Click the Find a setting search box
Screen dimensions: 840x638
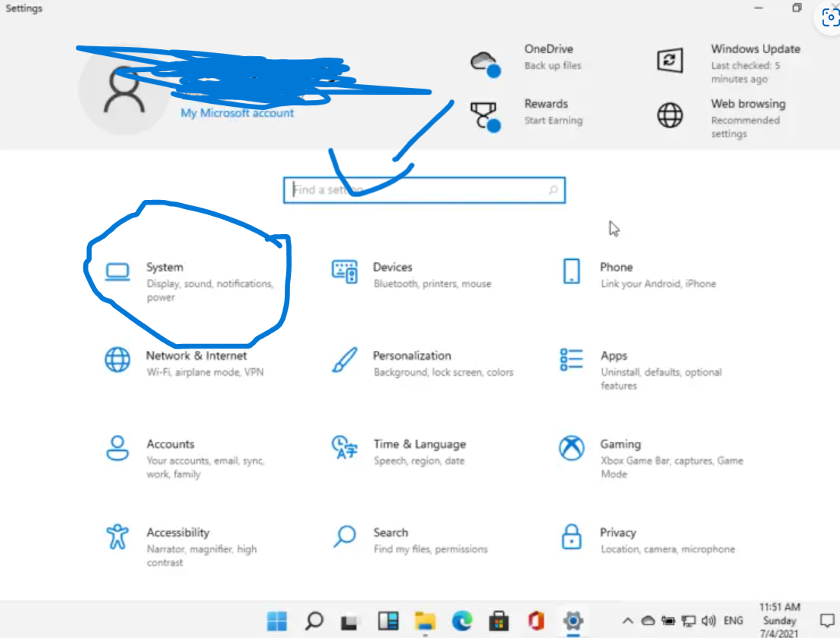click(424, 189)
